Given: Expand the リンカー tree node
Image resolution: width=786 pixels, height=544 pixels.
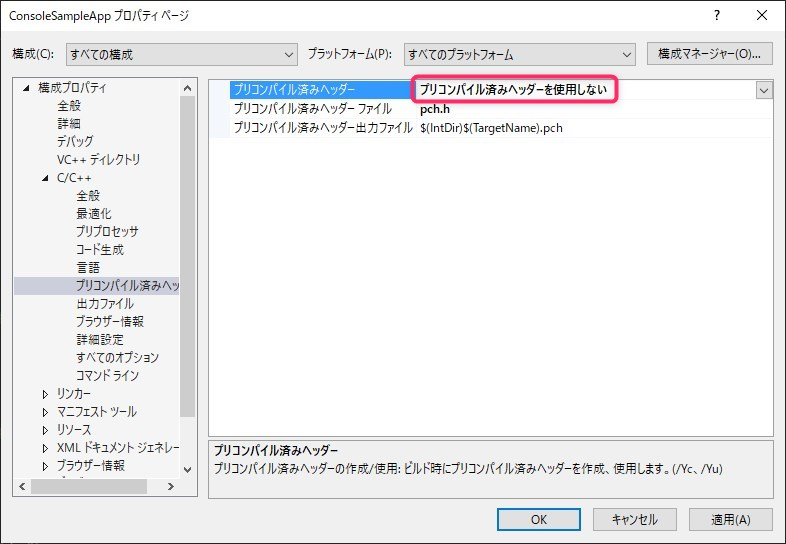Looking at the screenshot, I should click(x=45, y=394).
